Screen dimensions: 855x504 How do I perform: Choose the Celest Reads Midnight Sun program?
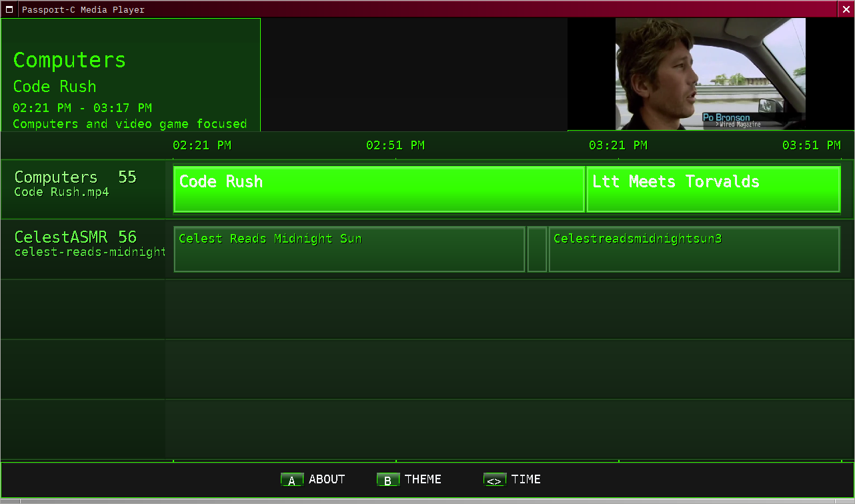[349, 249]
